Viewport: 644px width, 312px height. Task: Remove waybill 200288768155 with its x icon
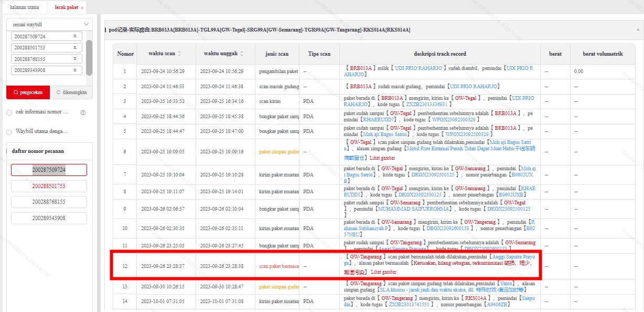tap(74, 58)
